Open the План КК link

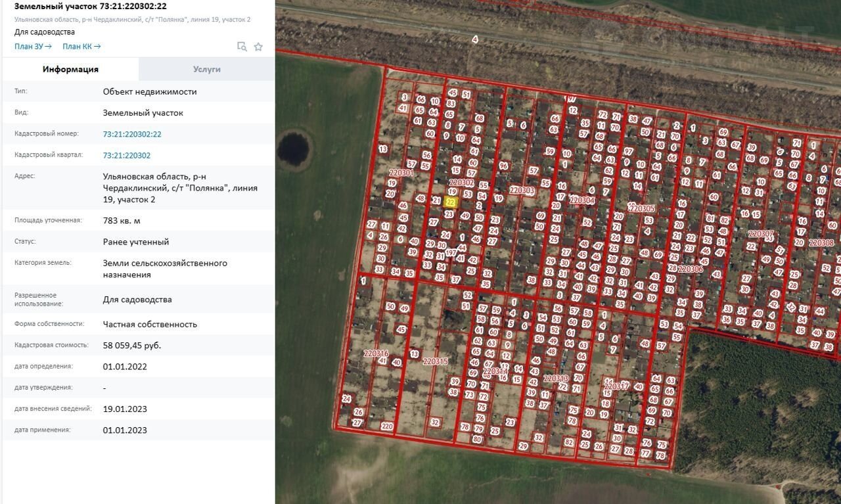[x=81, y=46]
